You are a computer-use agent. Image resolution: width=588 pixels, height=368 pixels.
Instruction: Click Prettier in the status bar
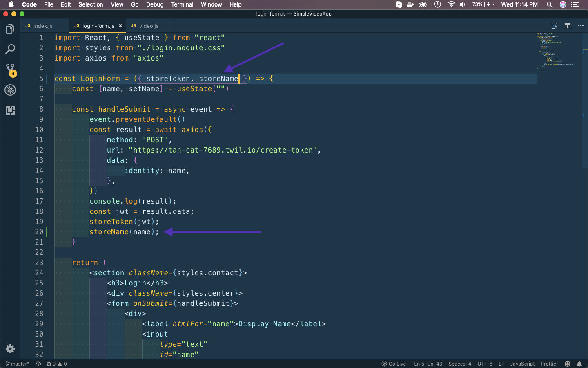(549, 364)
